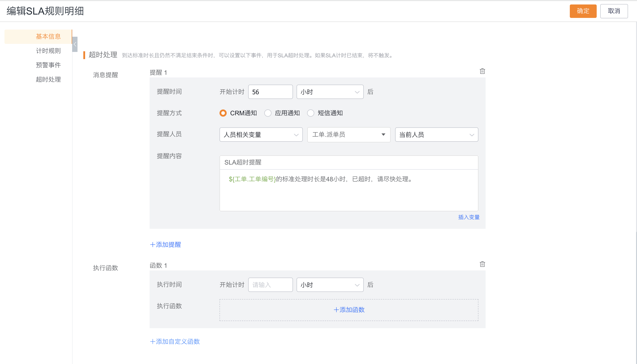Collapse the left sidebar panel
The width and height of the screenshot is (637, 364).
(75, 44)
